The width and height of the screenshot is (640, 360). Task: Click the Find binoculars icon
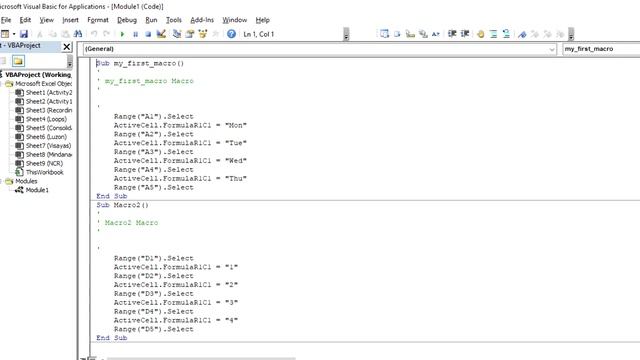pyautogui.click(x=78, y=34)
